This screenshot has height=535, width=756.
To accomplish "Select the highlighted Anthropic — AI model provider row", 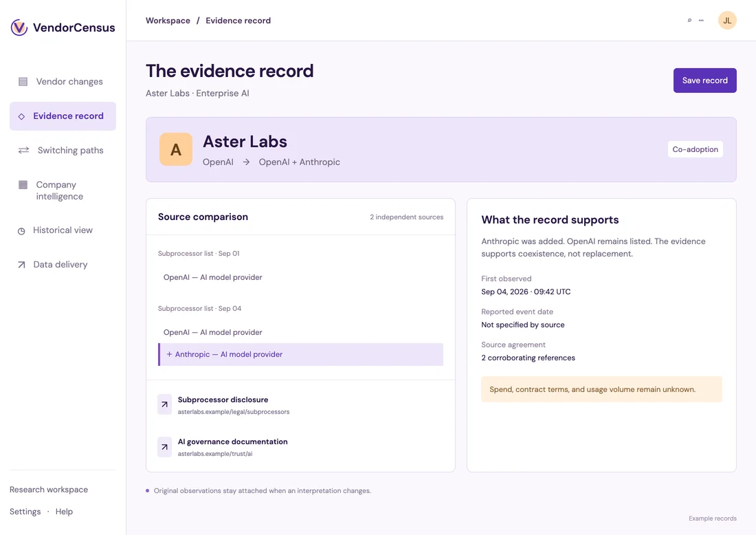I will [300, 355].
